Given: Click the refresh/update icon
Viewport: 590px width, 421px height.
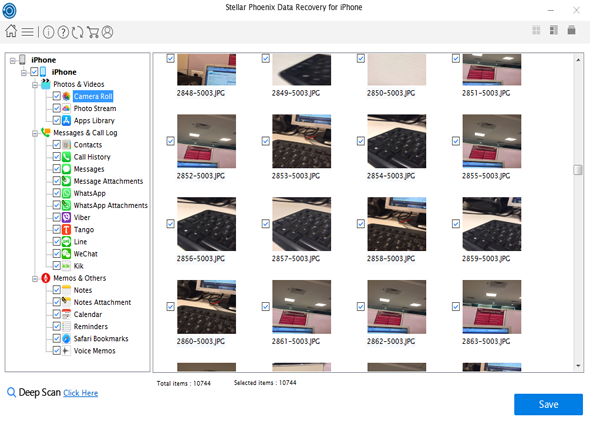Looking at the screenshot, I should click(x=78, y=32).
